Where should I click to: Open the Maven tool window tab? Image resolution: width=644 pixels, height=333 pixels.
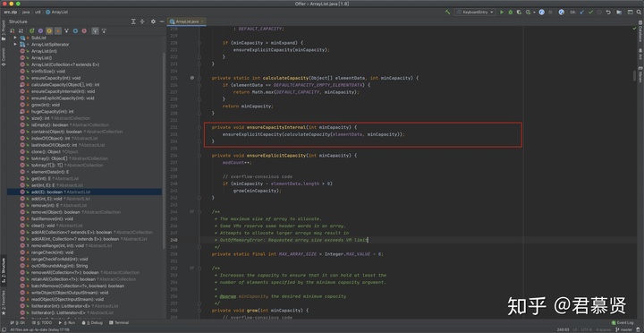[640, 73]
